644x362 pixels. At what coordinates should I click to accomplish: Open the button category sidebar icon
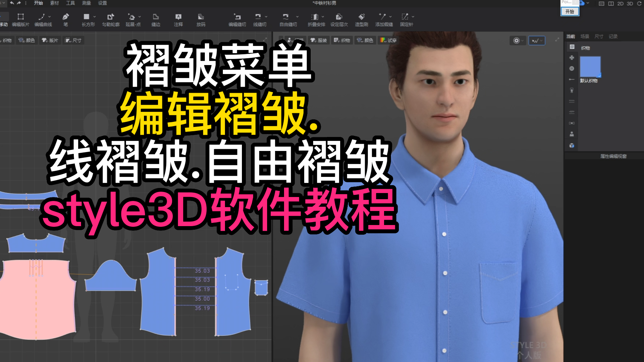[x=572, y=68]
